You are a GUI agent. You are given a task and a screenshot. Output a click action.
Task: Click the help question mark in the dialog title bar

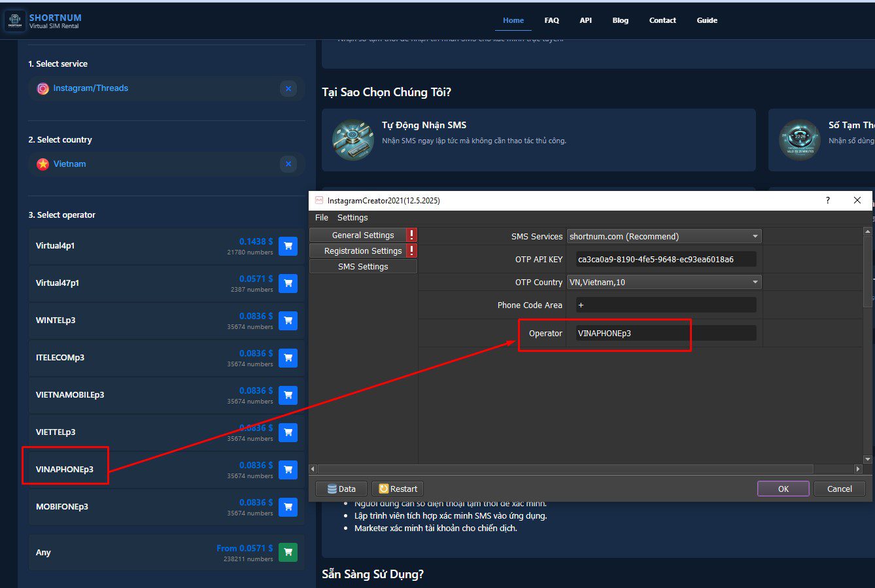[828, 200]
